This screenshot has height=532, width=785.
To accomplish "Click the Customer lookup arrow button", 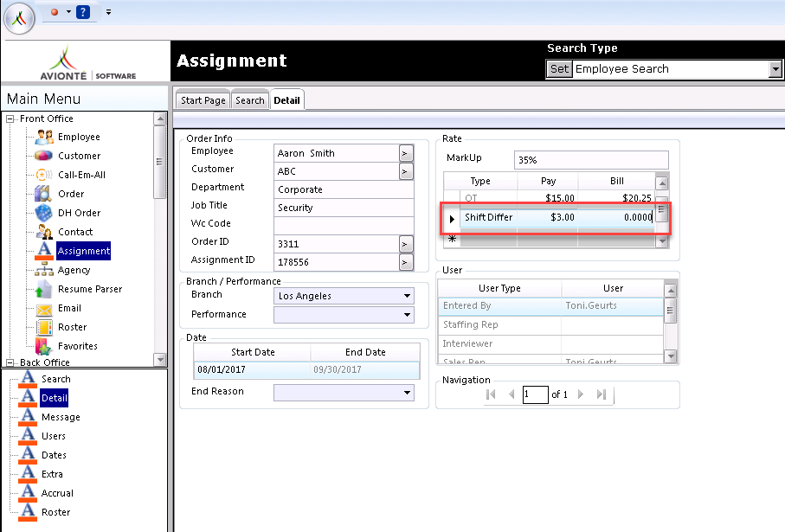I will (406, 171).
